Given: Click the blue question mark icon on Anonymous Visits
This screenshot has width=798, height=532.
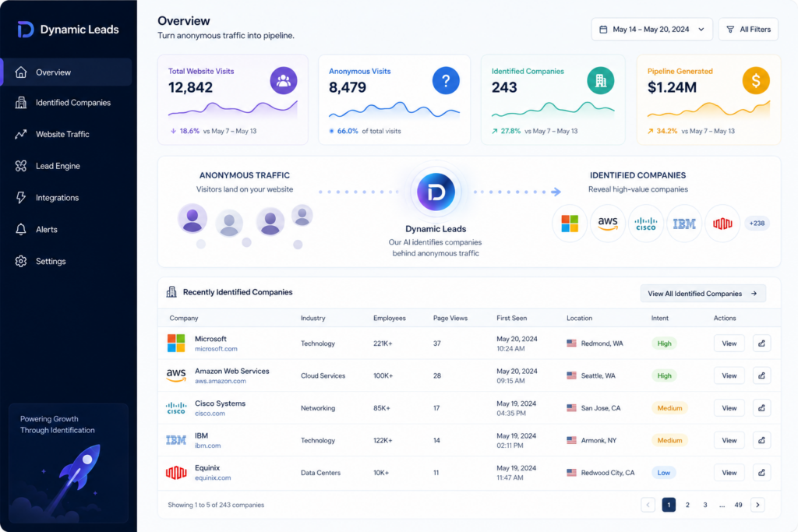Looking at the screenshot, I should pyautogui.click(x=446, y=80).
